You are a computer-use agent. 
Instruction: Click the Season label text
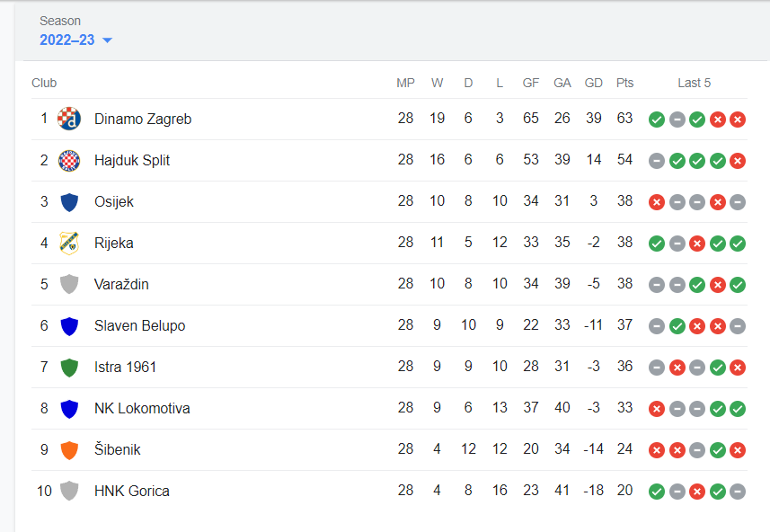60,21
